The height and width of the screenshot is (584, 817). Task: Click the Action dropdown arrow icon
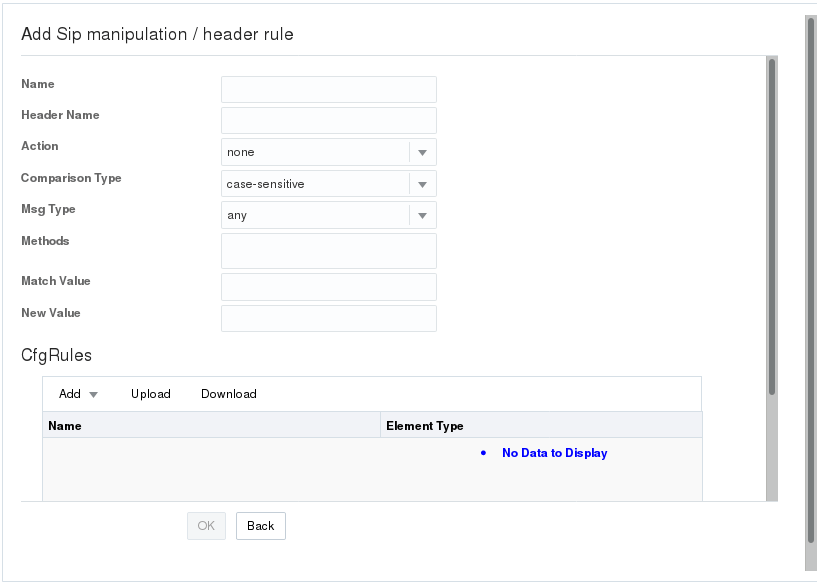(x=422, y=152)
